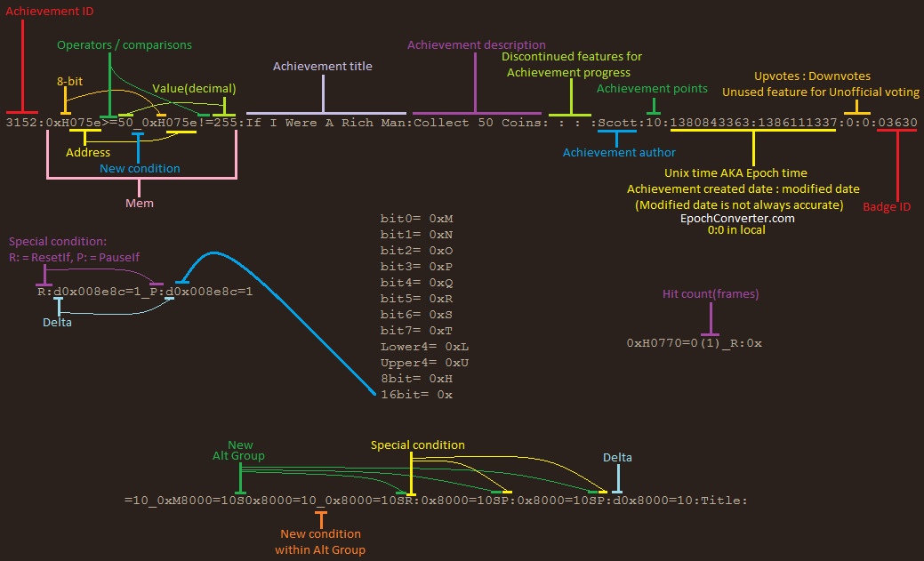Viewport: 924px width, 561px height.
Task: Switch to the Achievement title section
Action: tap(323, 65)
